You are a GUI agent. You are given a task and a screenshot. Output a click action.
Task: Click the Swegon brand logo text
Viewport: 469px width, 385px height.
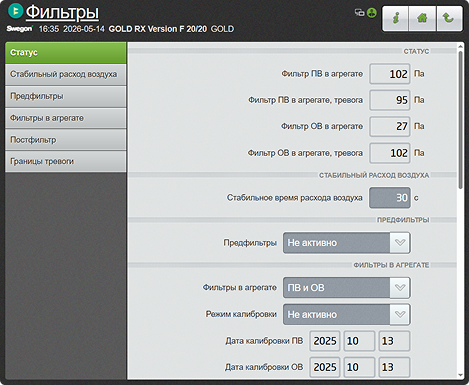point(20,29)
